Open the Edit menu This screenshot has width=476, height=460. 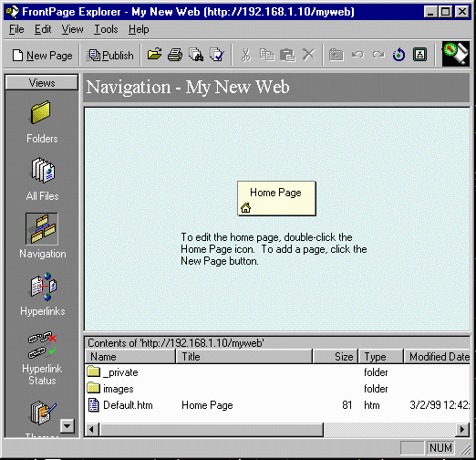click(43, 29)
